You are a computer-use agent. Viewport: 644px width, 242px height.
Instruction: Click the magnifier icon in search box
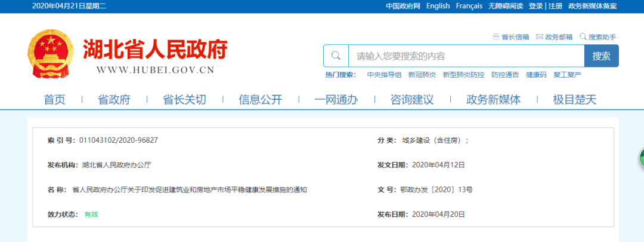336,56
